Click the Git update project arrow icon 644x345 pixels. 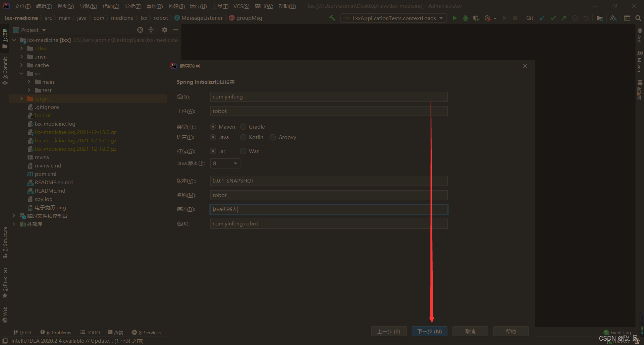click(542, 18)
